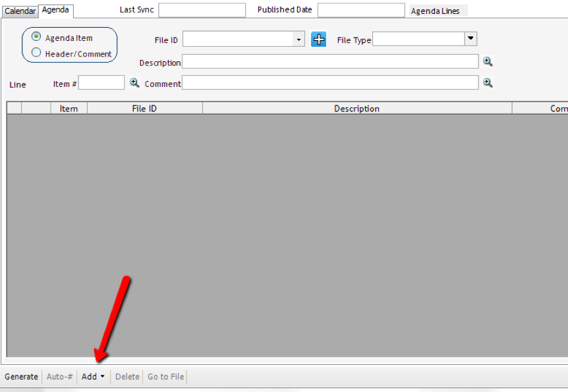This screenshot has width=568, height=392.
Task: Click the blue plus icon beside File ID
Action: point(318,39)
